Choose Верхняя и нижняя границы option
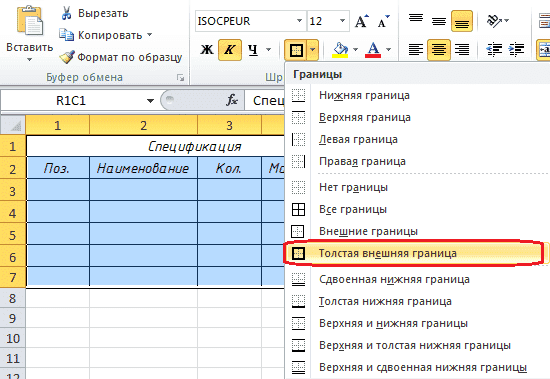550x379 pixels. 417,323
